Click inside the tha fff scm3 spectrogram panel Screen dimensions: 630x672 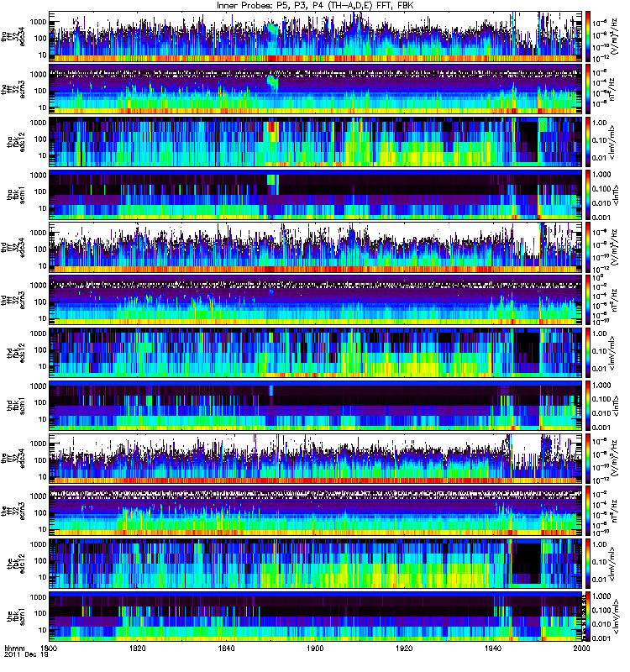(316, 89)
